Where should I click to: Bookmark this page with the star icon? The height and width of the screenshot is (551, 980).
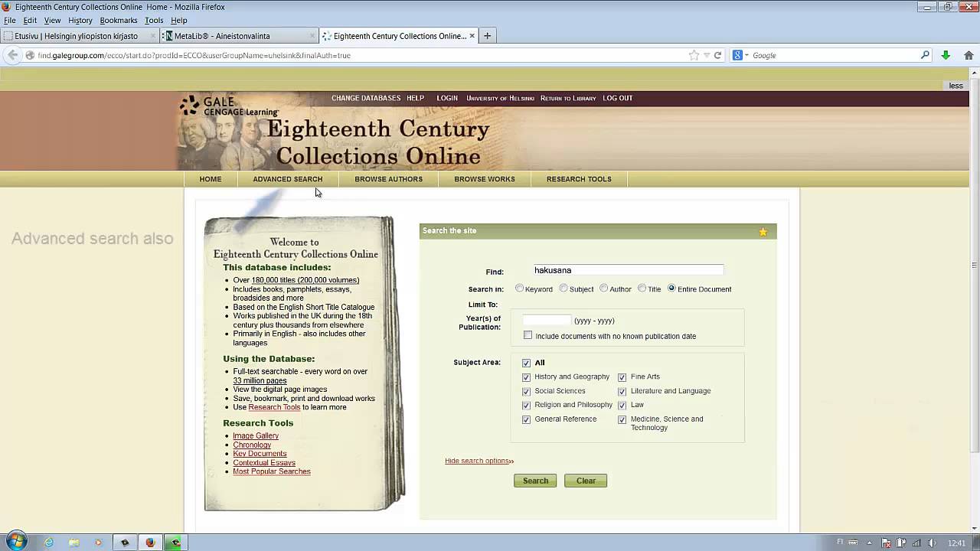pos(694,55)
